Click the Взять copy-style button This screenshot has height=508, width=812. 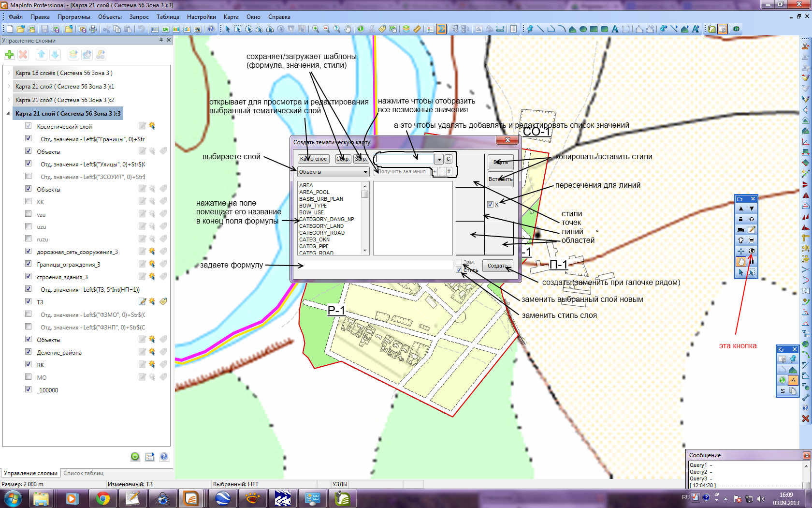[501, 162]
